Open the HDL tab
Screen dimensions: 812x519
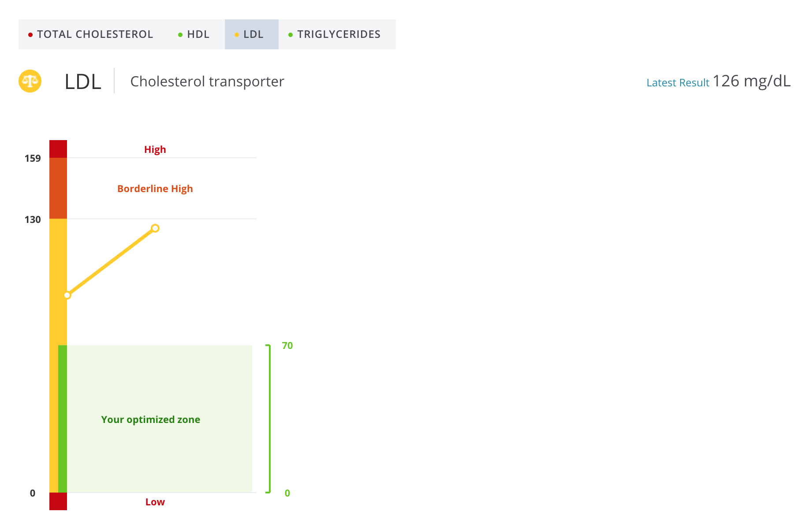(x=194, y=34)
